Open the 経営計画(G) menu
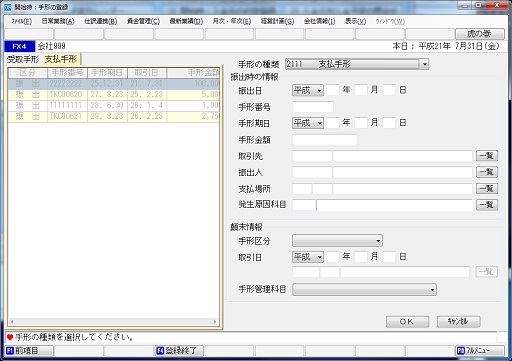The width and height of the screenshot is (512, 361). click(x=277, y=21)
